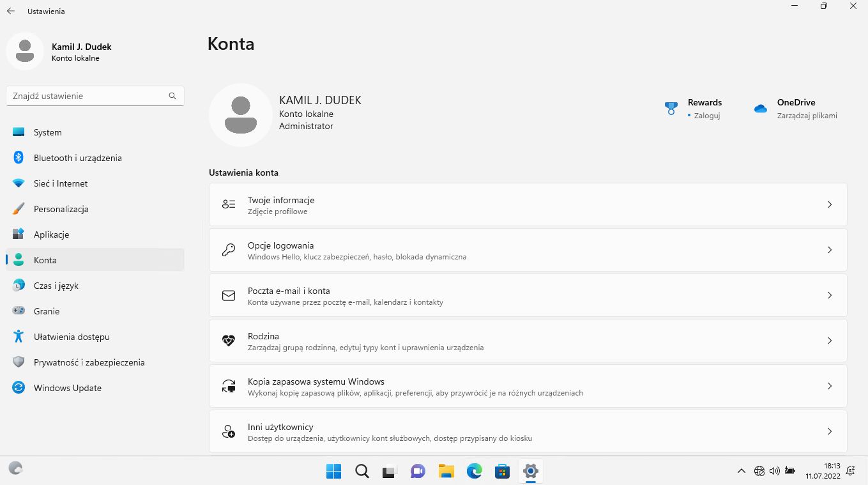Switch to Sieć i Internet settings
Image resolution: width=868 pixels, height=485 pixels.
pyautogui.click(x=59, y=183)
